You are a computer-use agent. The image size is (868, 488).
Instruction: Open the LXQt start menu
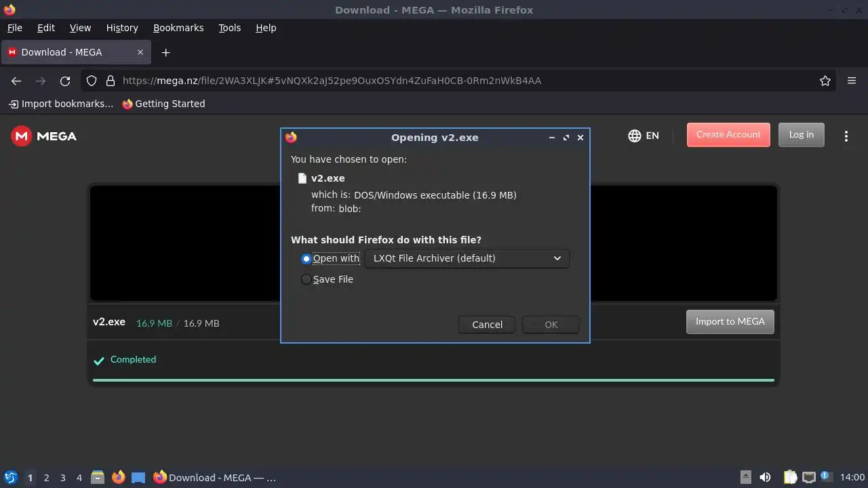10,477
